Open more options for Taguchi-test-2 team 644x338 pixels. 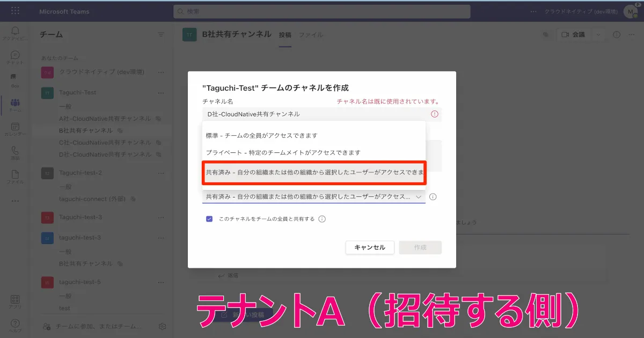point(161,173)
